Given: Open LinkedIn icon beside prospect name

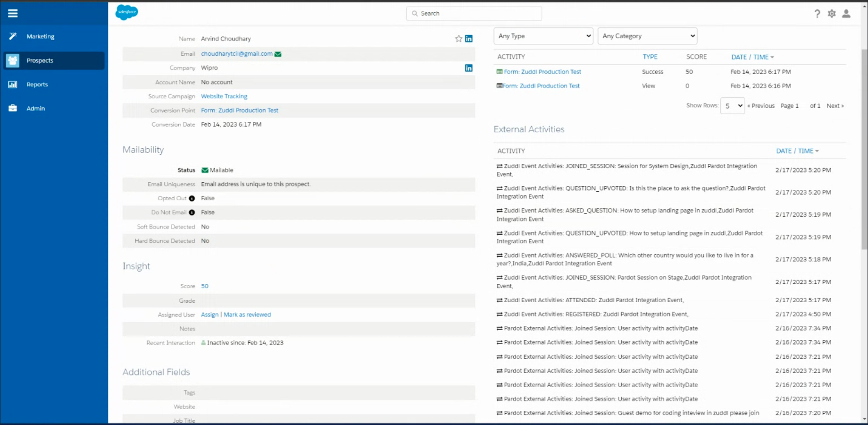Looking at the screenshot, I should click(469, 39).
